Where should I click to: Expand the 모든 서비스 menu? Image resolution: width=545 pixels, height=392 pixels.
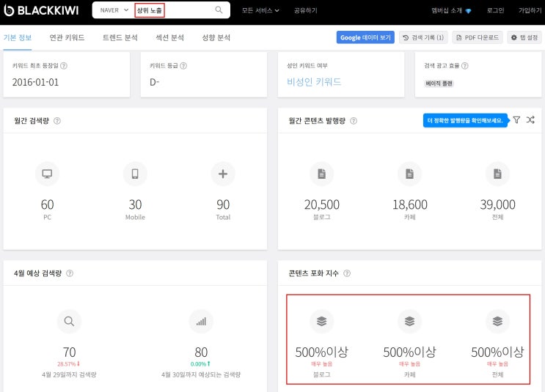260,10
